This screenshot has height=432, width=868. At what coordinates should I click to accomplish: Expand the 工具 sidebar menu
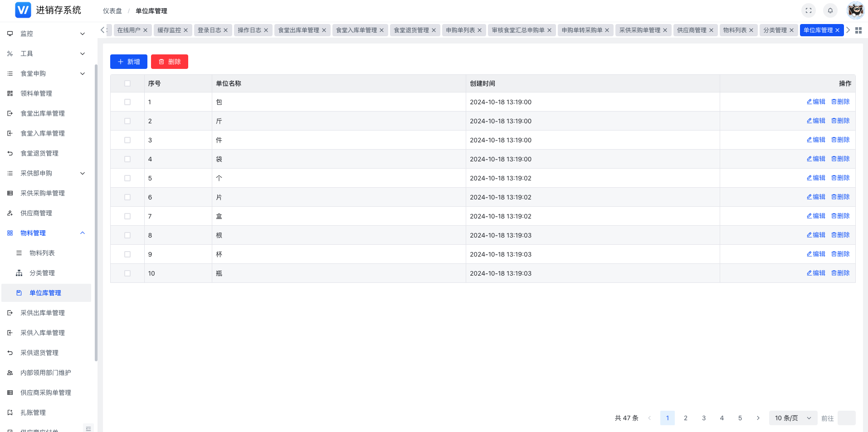(46, 53)
